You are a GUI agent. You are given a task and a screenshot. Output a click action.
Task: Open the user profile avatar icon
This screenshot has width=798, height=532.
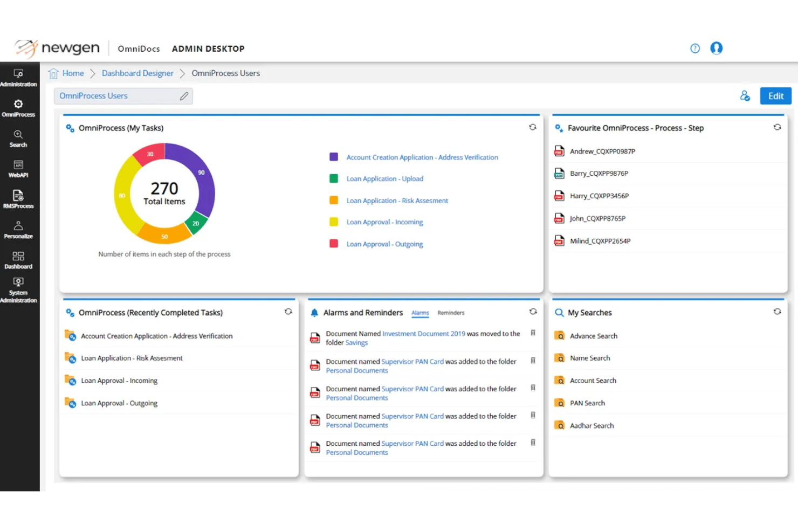(716, 49)
